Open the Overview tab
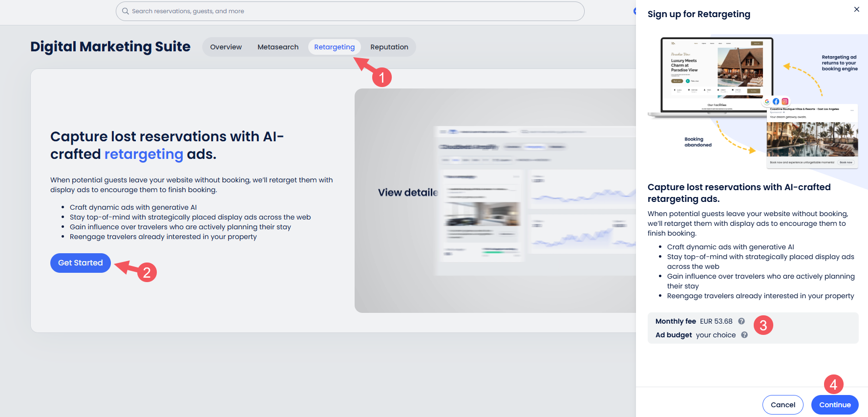The width and height of the screenshot is (868, 417). coord(226,47)
